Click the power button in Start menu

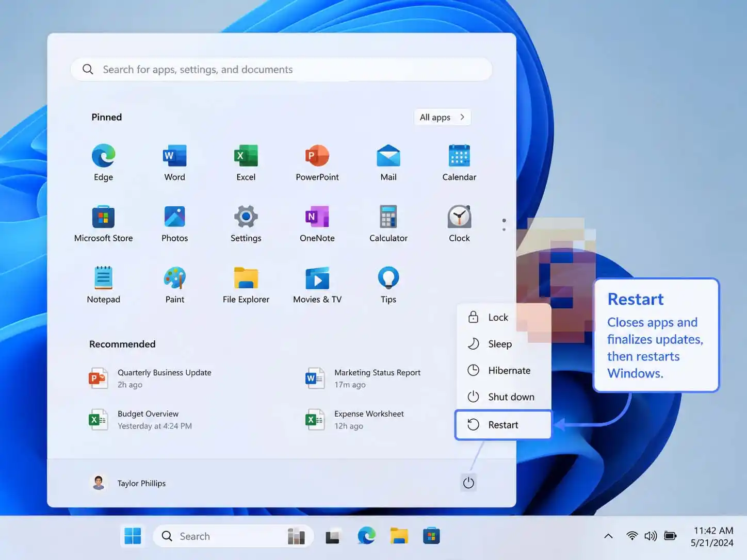tap(468, 483)
